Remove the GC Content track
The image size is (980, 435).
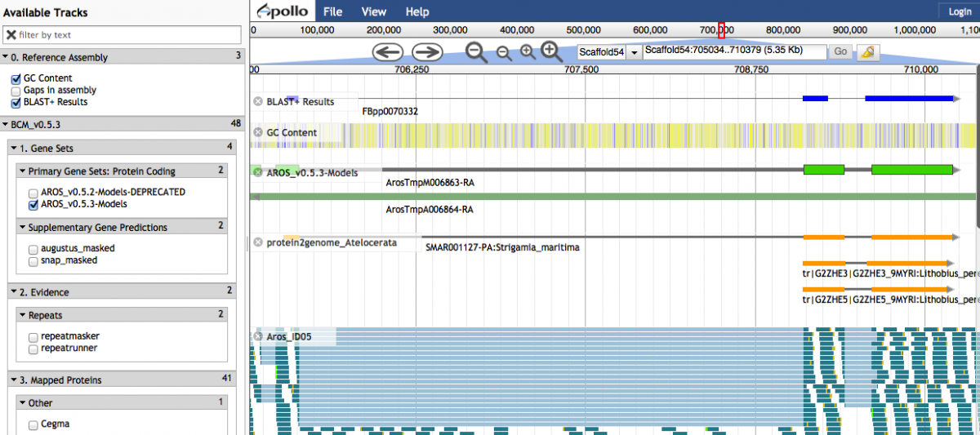click(x=258, y=132)
